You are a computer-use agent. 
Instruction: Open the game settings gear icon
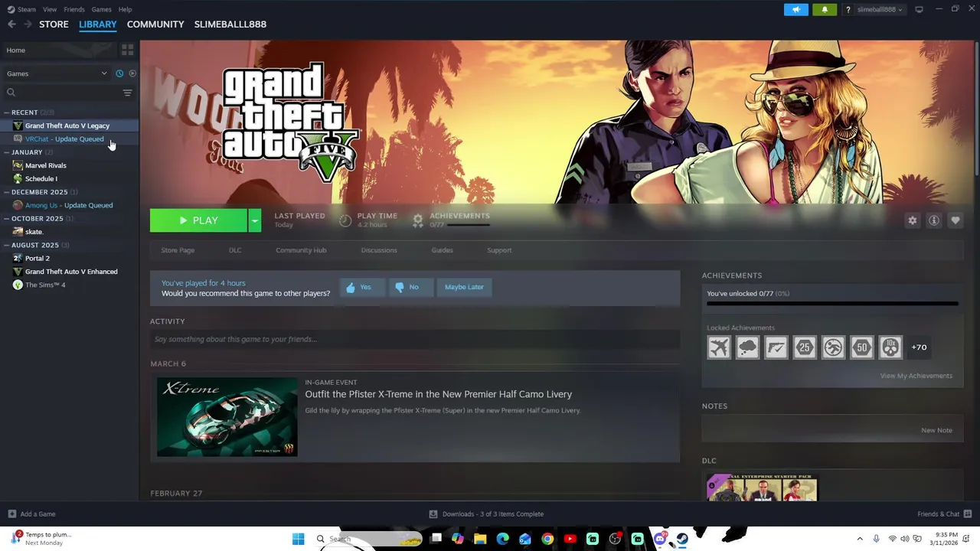tap(912, 220)
